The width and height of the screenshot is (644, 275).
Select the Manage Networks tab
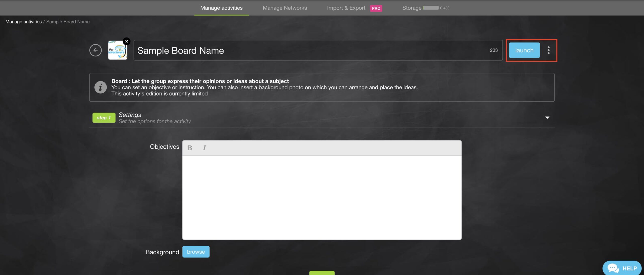(x=285, y=7)
